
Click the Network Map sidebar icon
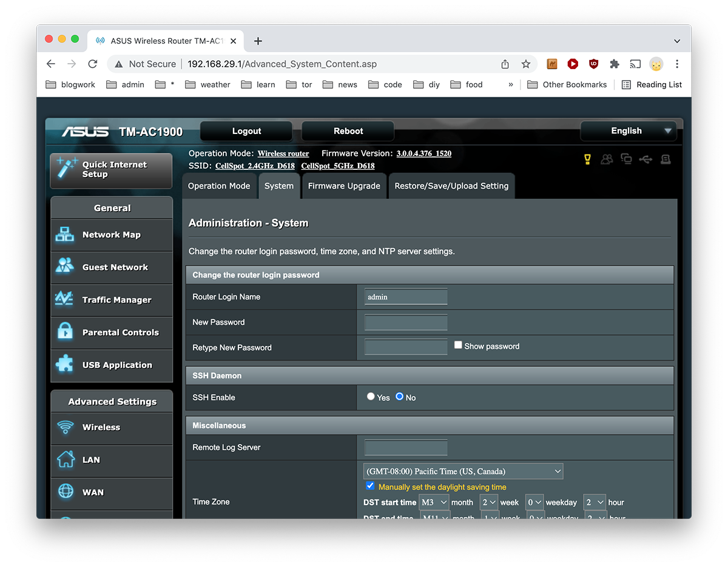coord(64,235)
